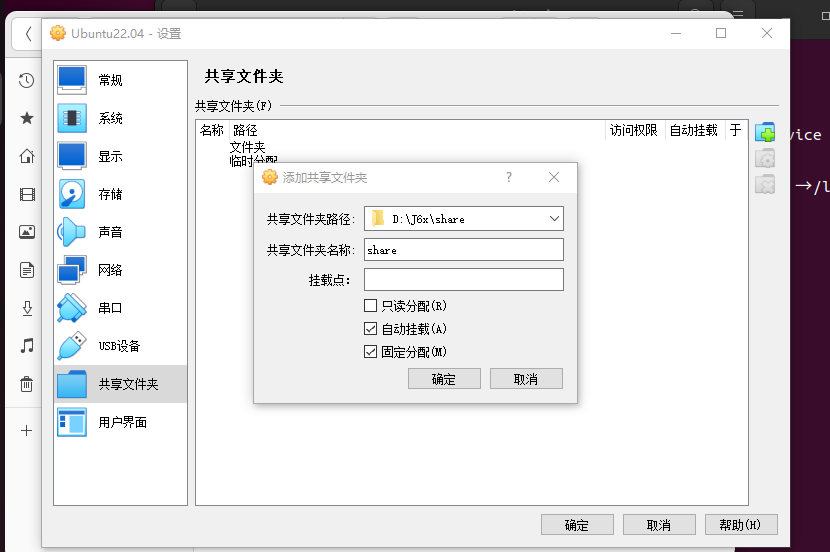Select the 存储 storage settings icon
Viewport: 830px width, 552px height.
[x=73, y=194]
